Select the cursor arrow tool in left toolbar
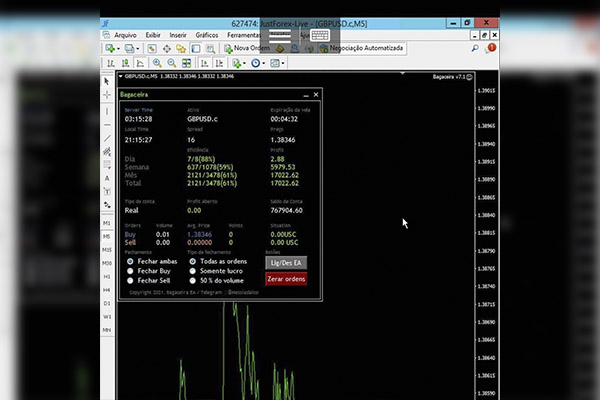This screenshot has width=600, height=400. [107, 81]
